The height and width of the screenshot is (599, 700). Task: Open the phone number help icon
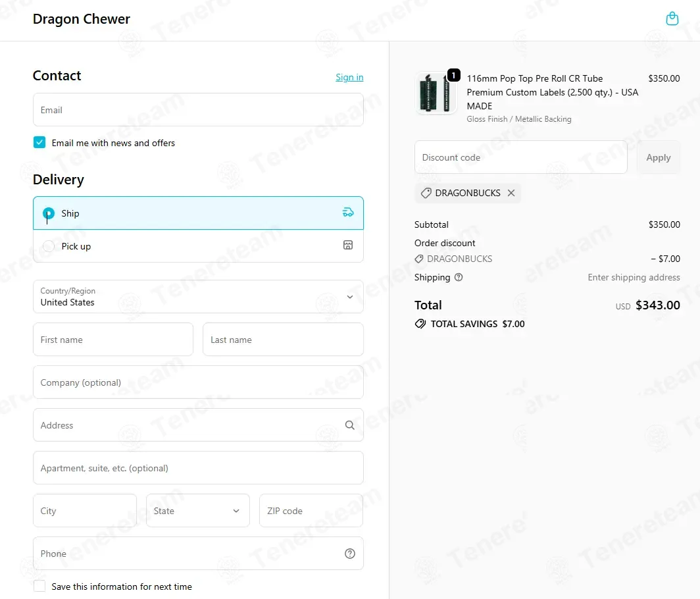pos(349,554)
